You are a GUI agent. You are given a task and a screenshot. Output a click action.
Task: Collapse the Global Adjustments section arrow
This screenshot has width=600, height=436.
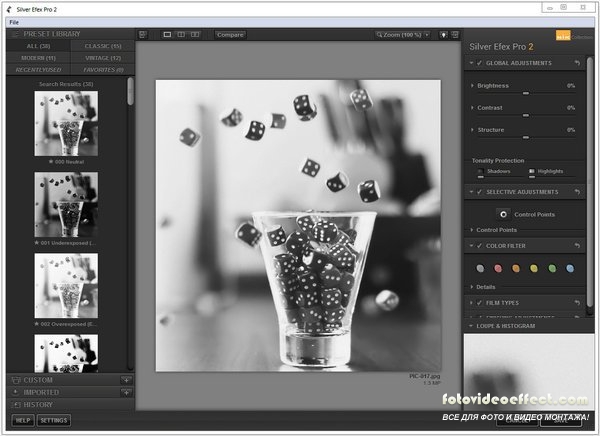(x=471, y=63)
